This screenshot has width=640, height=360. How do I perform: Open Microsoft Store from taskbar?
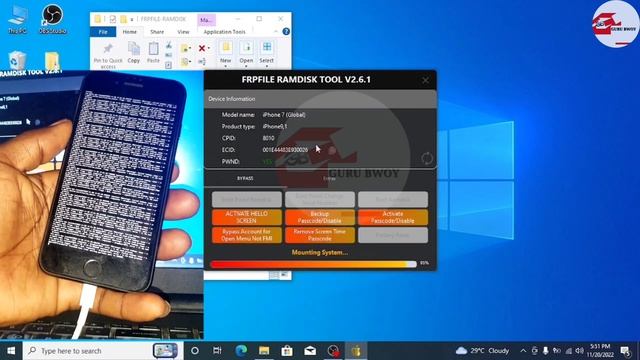(x=287, y=351)
